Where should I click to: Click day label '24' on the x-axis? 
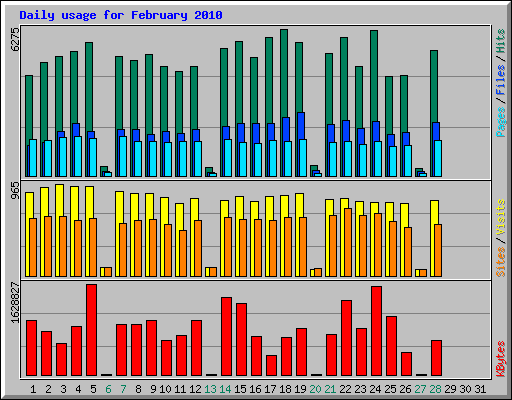[x=375, y=389]
